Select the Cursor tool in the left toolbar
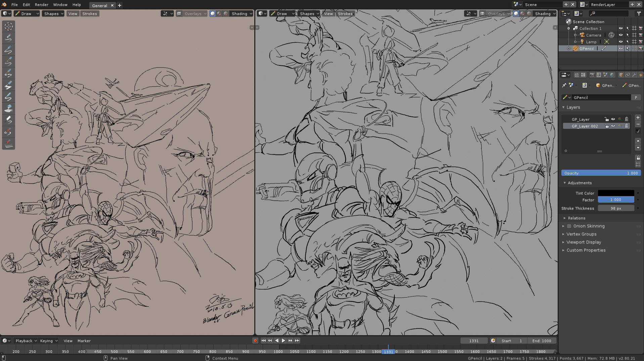Screen dimensions: 644x361 pos(8,26)
